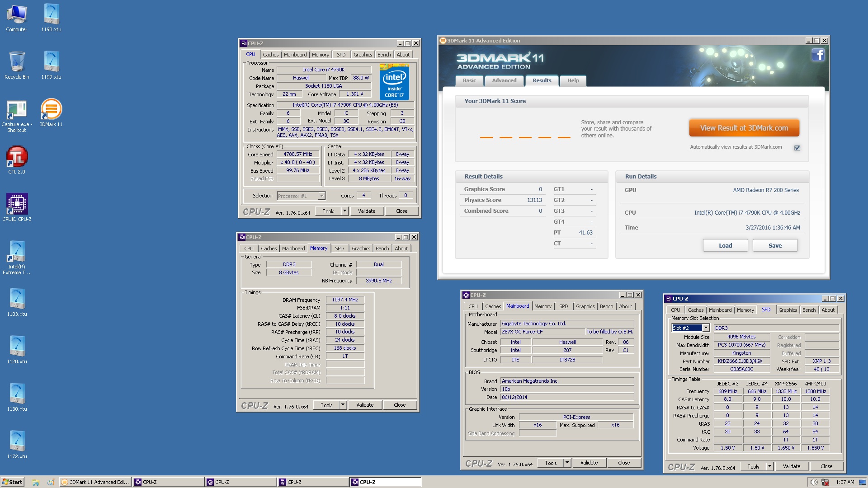This screenshot has width=868, height=488.
Task: Open Tools dropdown arrow in CPU-Z CPU window
Action: pyautogui.click(x=344, y=211)
